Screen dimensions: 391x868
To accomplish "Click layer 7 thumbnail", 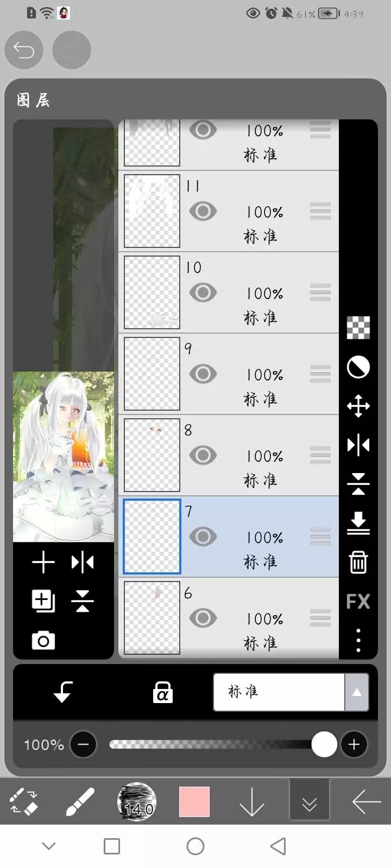I will tap(152, 537).
